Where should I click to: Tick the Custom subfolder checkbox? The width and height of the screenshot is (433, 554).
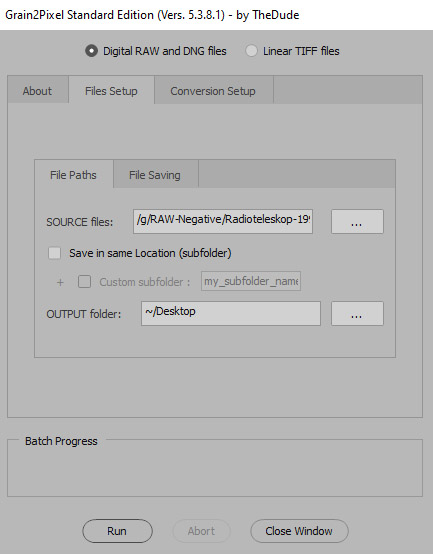click(x=84, y=282)
